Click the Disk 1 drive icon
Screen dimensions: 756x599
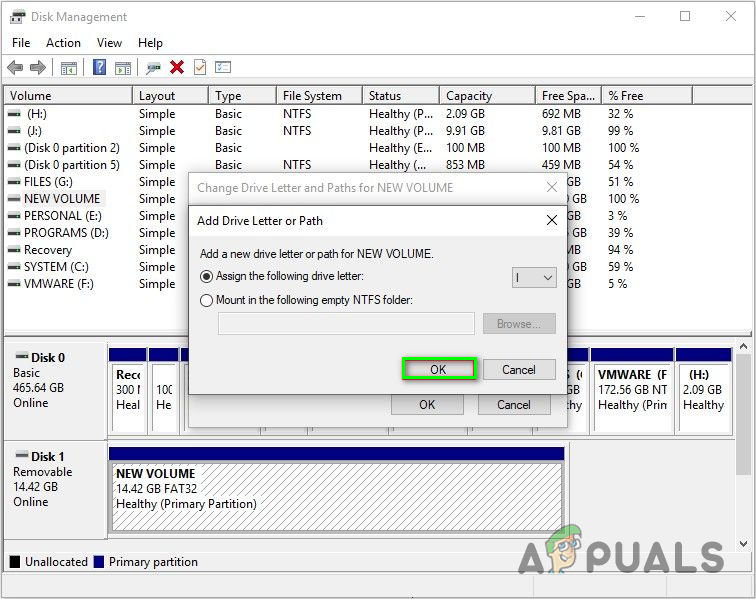click(22, 455)
